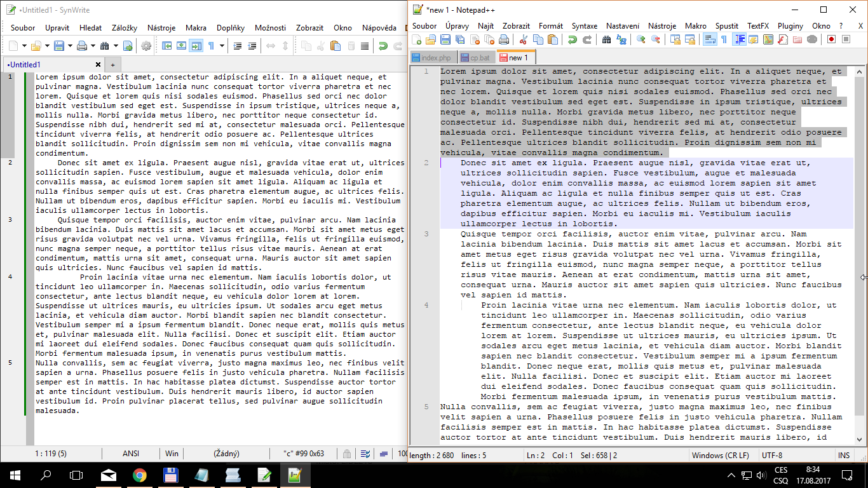Viewport: 868px width, 488px height.
Task: Open the Syntaxe menu in Notepad++
Action: pyautogui.click(x=584, y=26)
